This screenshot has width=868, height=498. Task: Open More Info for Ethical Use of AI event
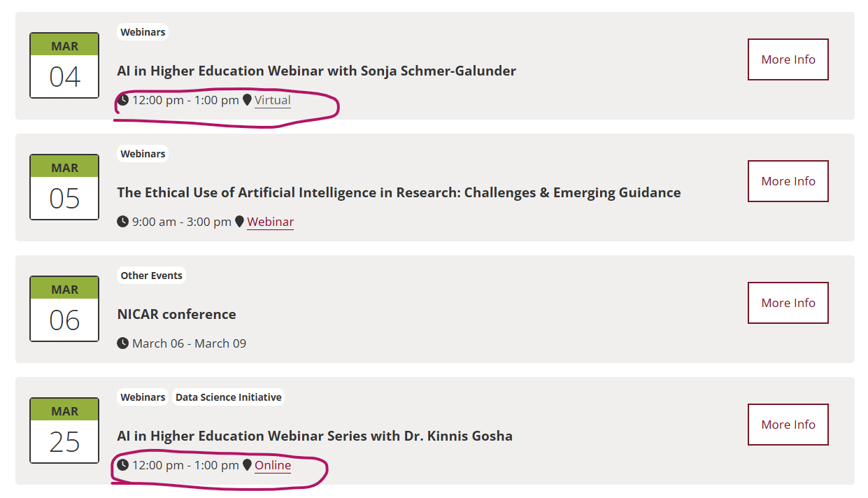pos(788,181)
